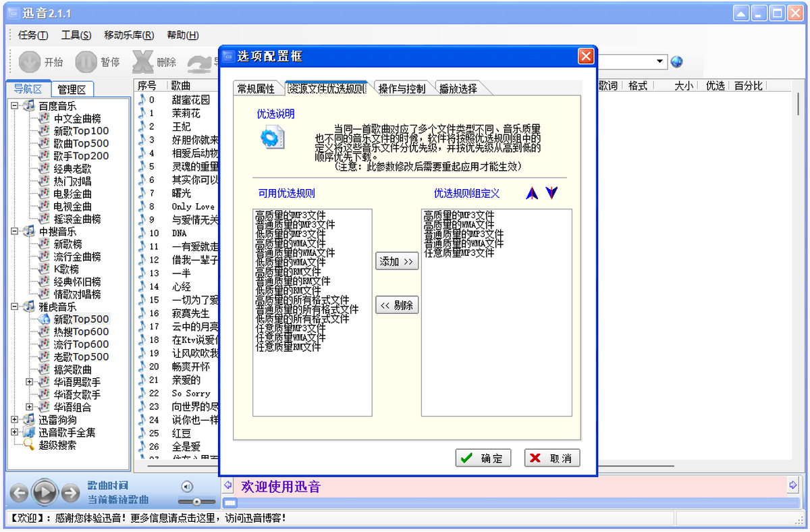Click the 超级搜索 magnifier icon

(28, 445)
